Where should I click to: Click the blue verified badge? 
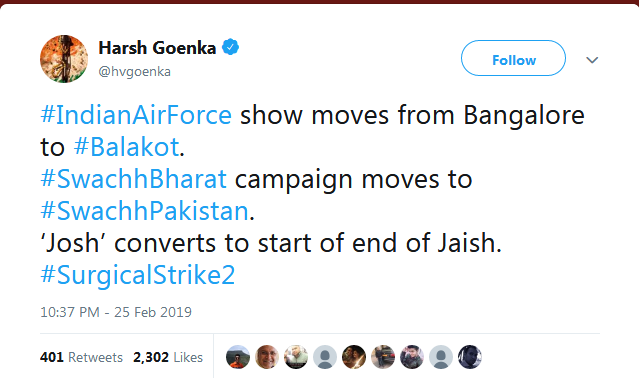(x=230, y=47)
